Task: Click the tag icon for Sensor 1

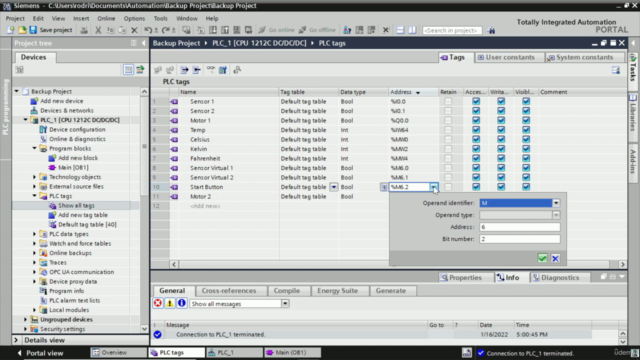Action: (174, 101)
